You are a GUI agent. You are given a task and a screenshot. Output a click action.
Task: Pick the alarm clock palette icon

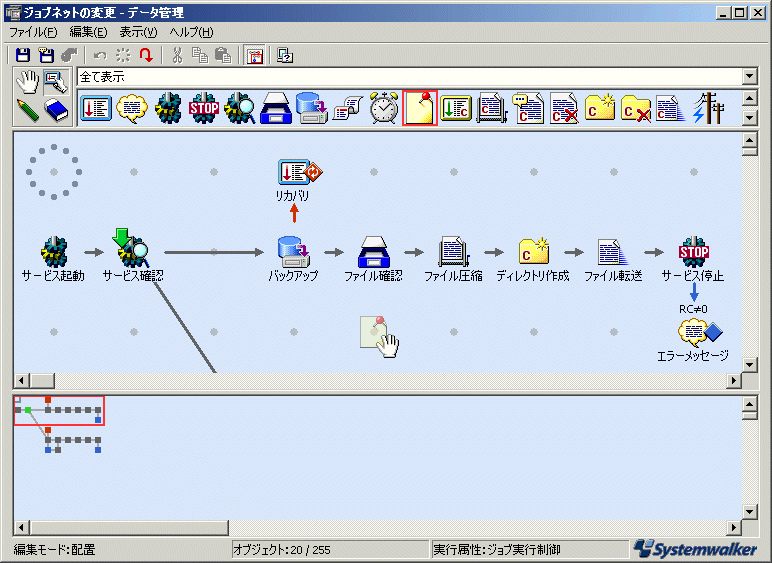[x=384, y=108]
